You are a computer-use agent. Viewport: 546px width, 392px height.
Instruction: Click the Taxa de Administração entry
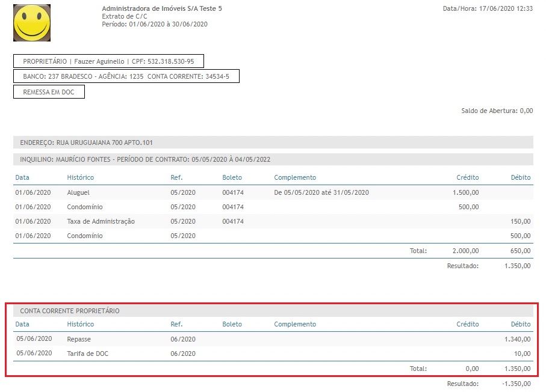101,221
